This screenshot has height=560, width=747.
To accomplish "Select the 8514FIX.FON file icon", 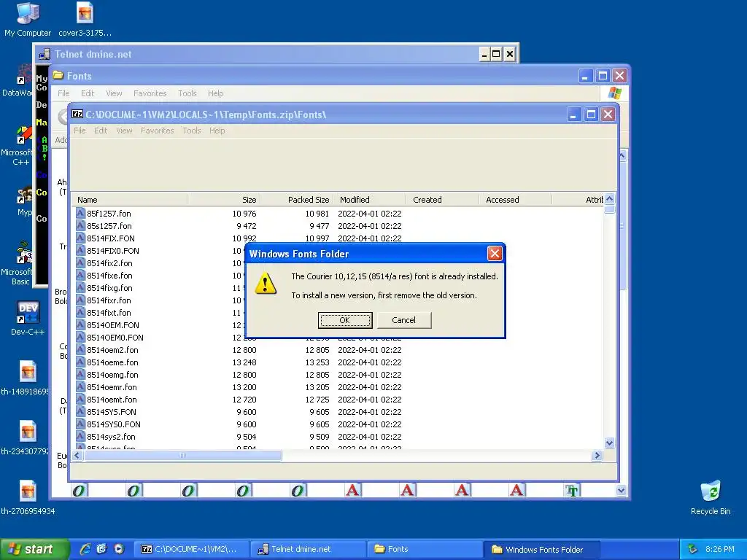I will coord(80,238).
